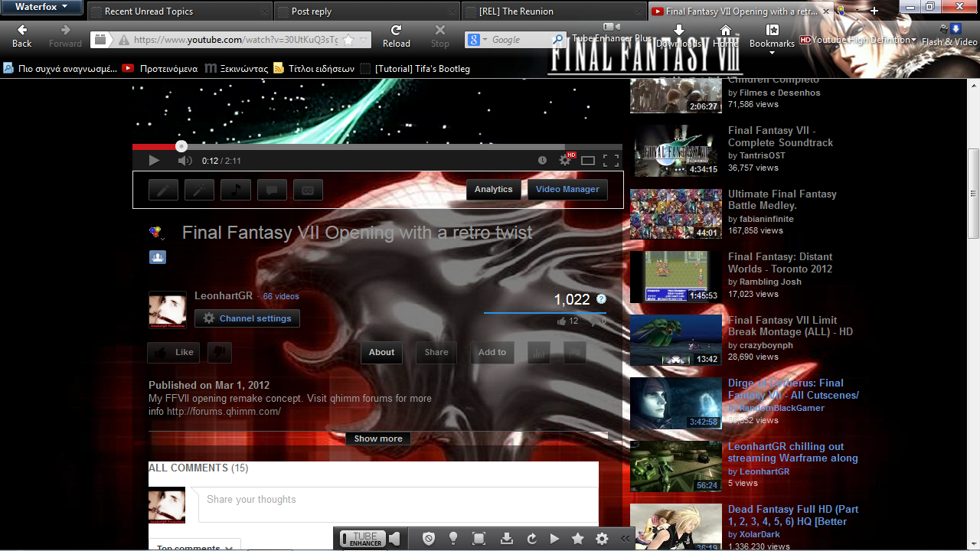Open the video info editor pencil icon
This screenshot has width=980, height=551.
click(x=163, y=190)
